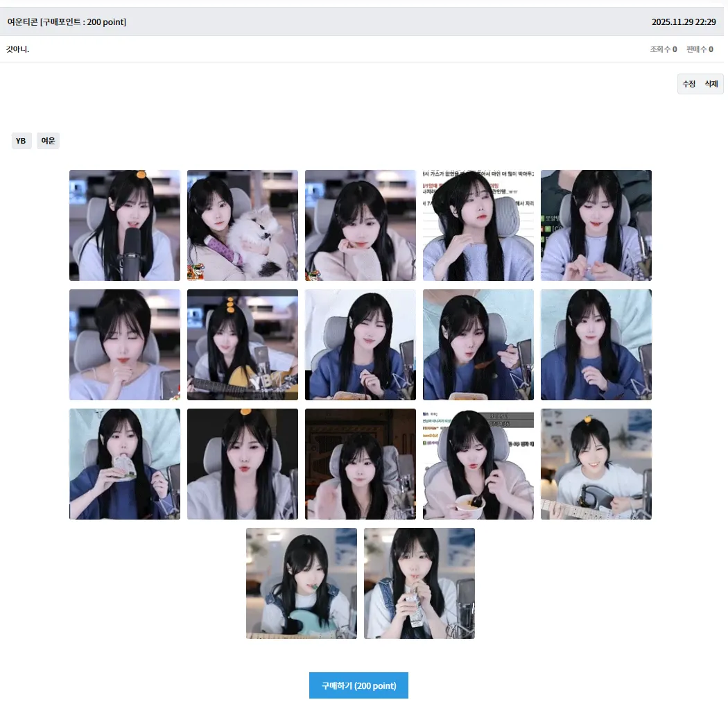
Task: Select the 여운 tag
Action: (x=48, y=140)
